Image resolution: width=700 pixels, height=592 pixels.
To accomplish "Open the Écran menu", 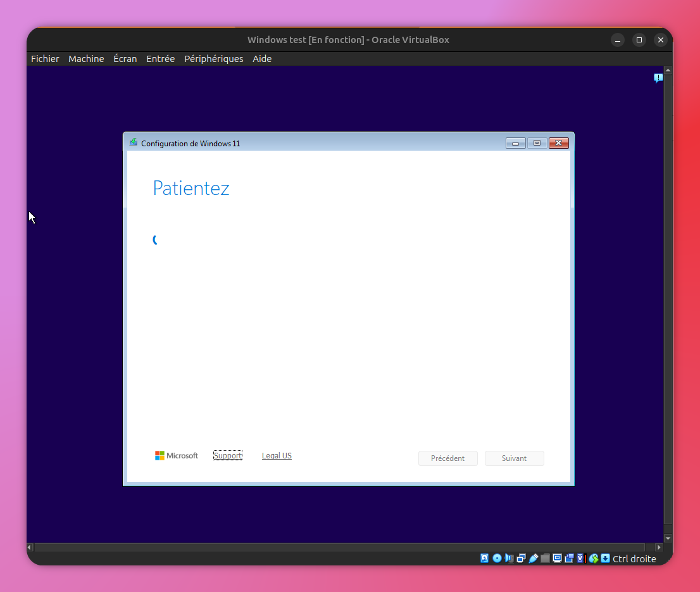I will click(x=125, y=59).
